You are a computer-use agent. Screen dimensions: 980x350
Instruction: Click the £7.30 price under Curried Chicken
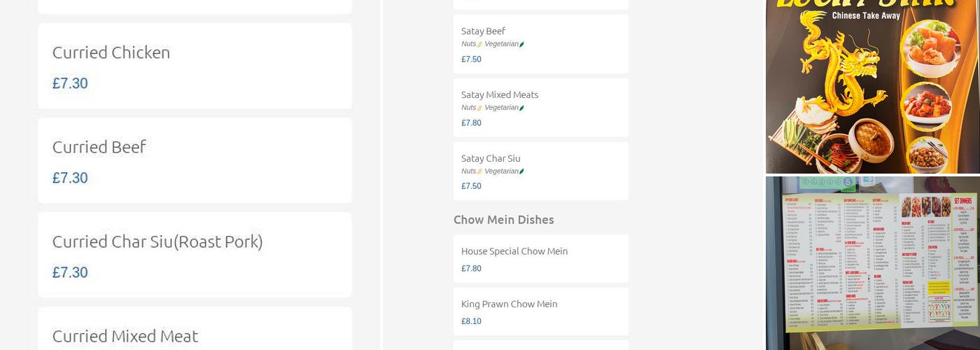tap(70, 83)
